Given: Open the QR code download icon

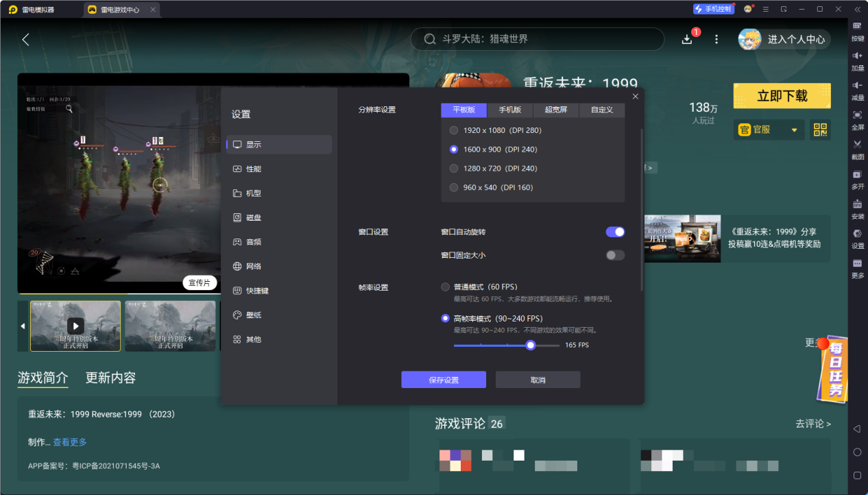Looking at the screenshot, I should coord(820,129).
